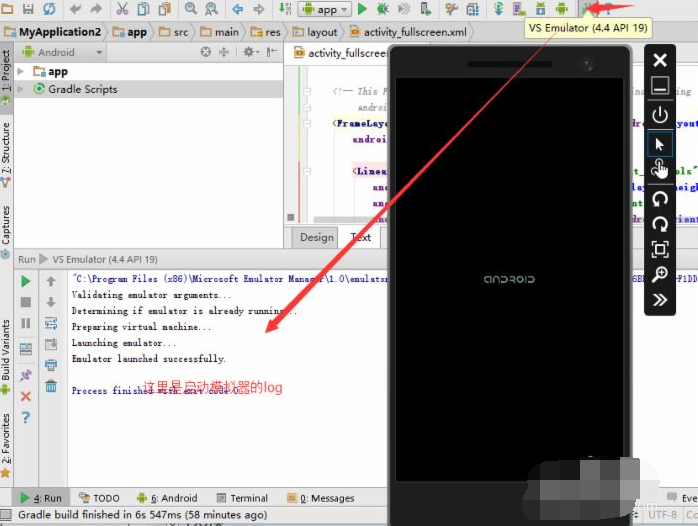Open the Terminal tool window tab
Viewport: 698px width, 526px height.
point(242,498)
